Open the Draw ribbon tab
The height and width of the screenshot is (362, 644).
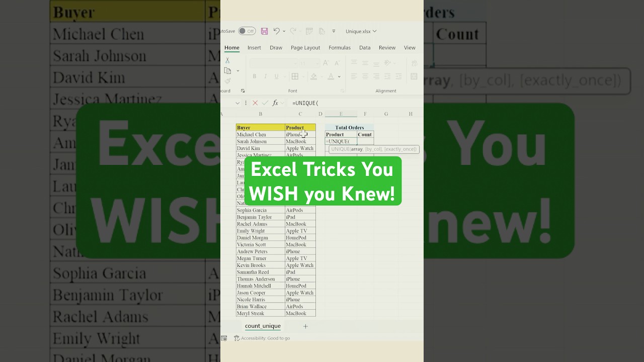click(x=276, y=48)
